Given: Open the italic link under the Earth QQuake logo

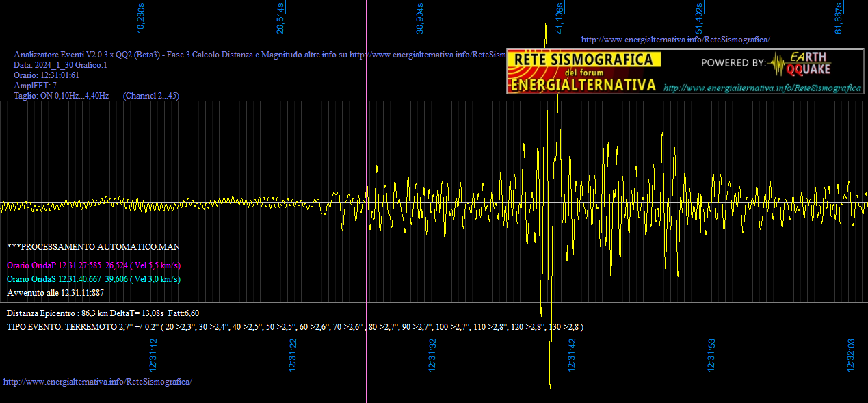Looking at the screenshot, I should tap(763, 88).
